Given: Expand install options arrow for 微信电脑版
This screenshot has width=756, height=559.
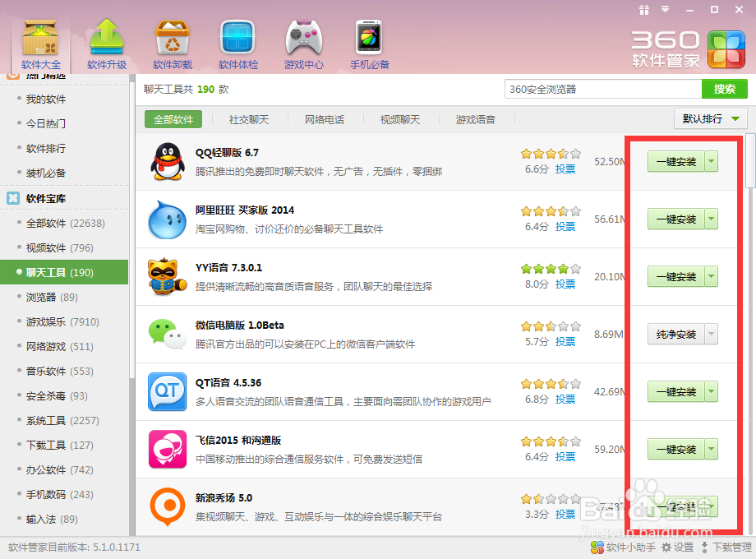Looking at the screenshot, I should pyautogui.click(x=711, y=334).
